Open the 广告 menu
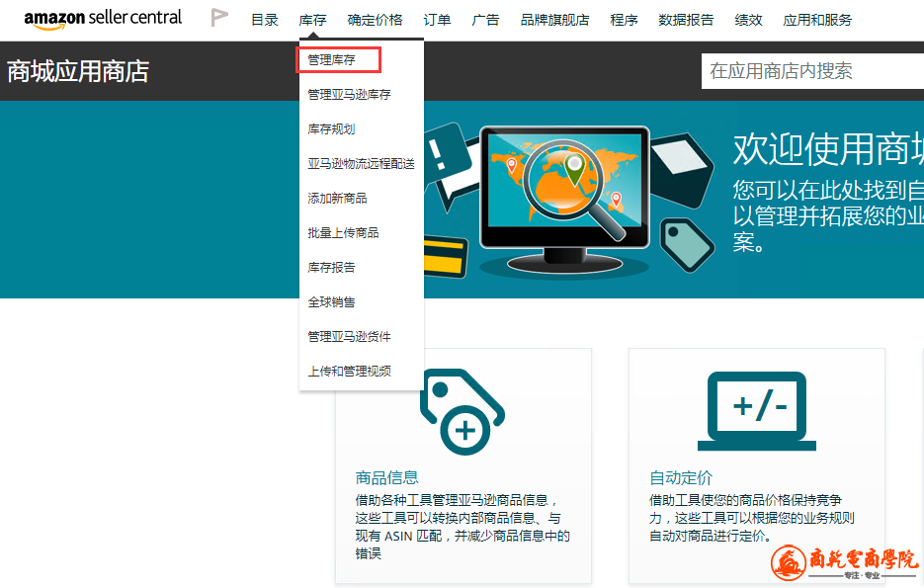 (x=485, y=20)
